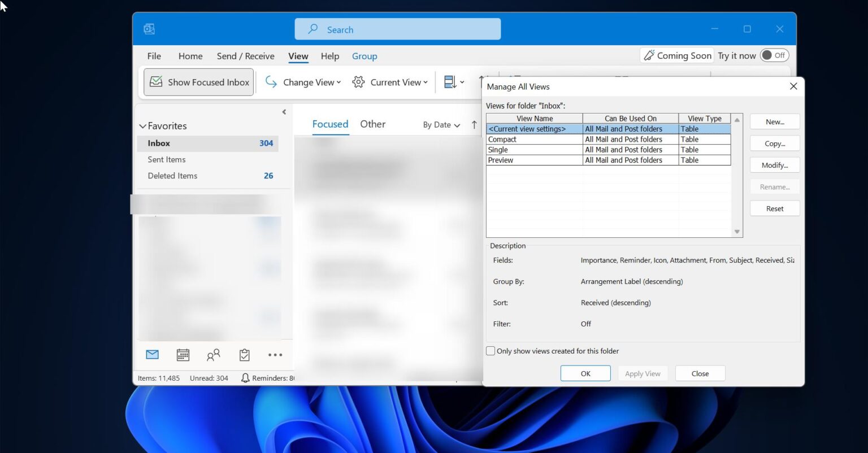Collapse the Favorites section
Image resolution: width=868 pixels, height=453 pixels.
tap(143, 125)
